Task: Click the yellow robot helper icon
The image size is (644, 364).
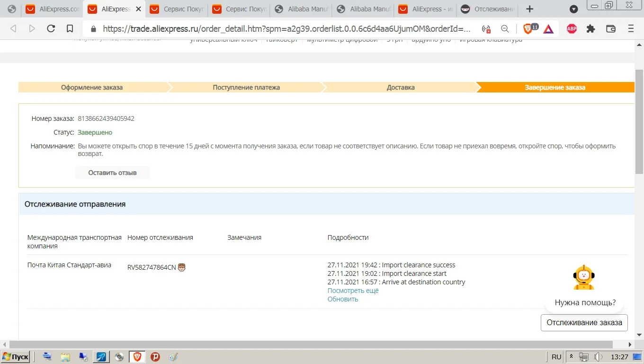Action: [x=584, y=277]
